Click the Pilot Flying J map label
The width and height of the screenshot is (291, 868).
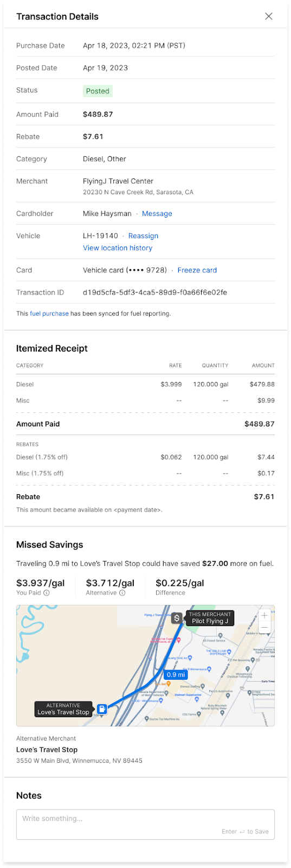210,618
